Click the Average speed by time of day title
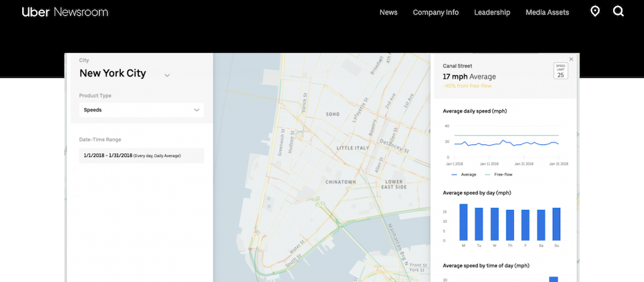This screenshot has height=282, width=644. coord(486,266)
